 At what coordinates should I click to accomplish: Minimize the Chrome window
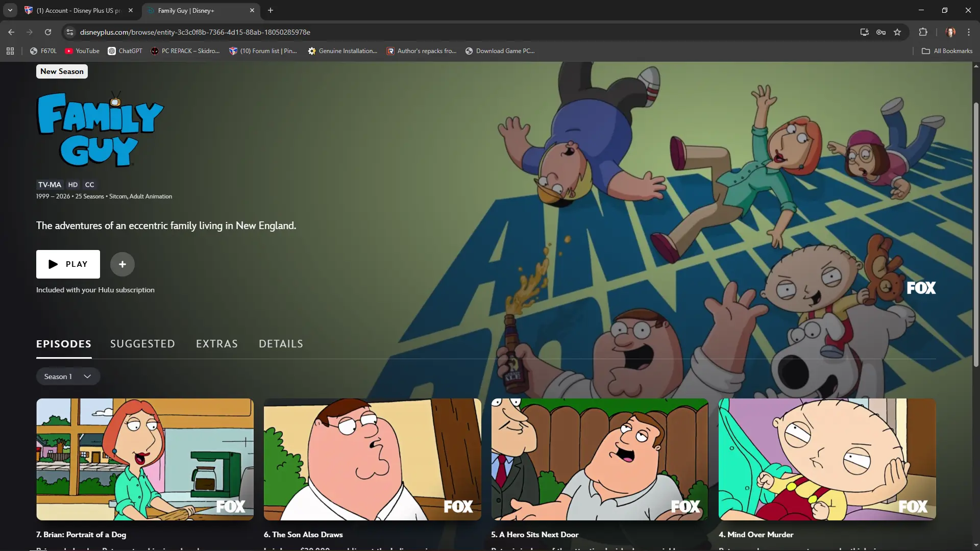(921, 10)
